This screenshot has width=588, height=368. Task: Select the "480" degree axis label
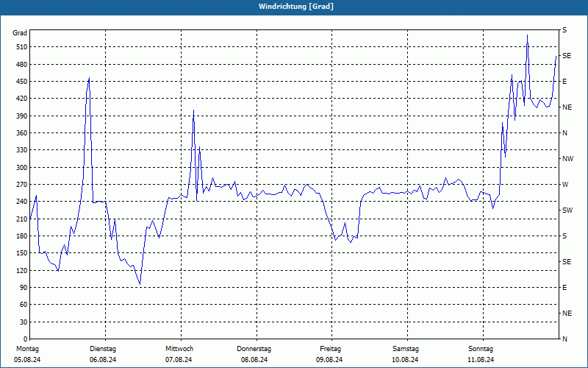tap(21, 65)
